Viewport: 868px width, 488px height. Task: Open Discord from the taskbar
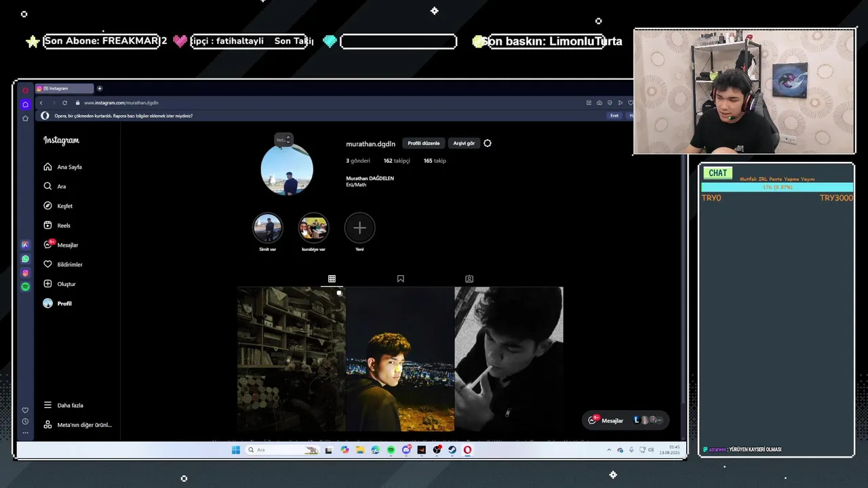(x=406, y=450)
